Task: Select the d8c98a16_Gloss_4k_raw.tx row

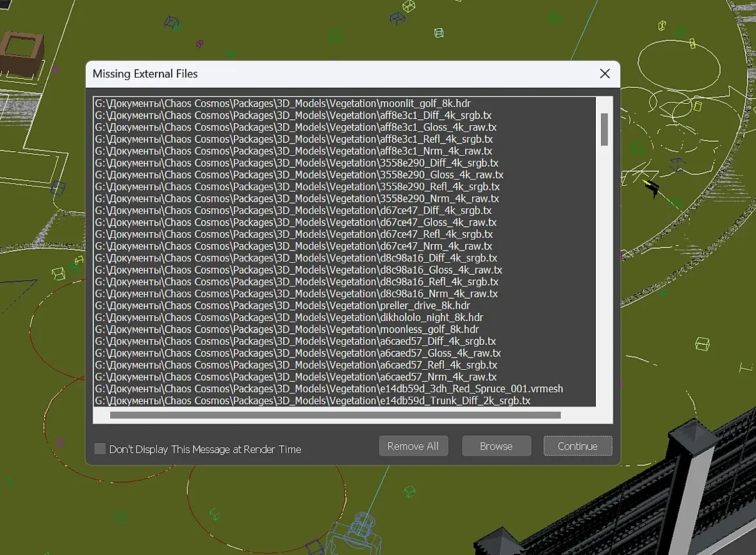Action: coord(345,270)
